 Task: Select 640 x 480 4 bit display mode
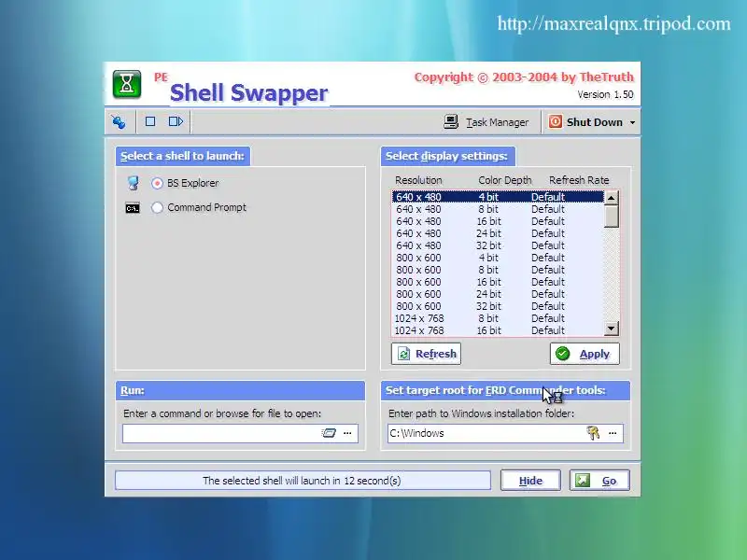tap(498, 197)
